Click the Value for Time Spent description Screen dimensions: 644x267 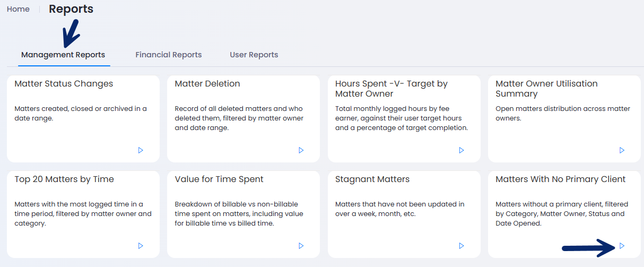click(x=239, y=214)
